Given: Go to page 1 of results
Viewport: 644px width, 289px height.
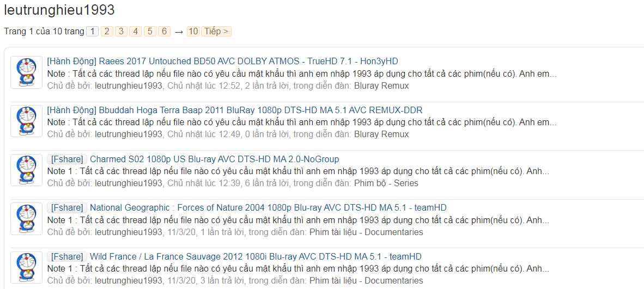Looking at the screenshot, I should coord(93,31).
